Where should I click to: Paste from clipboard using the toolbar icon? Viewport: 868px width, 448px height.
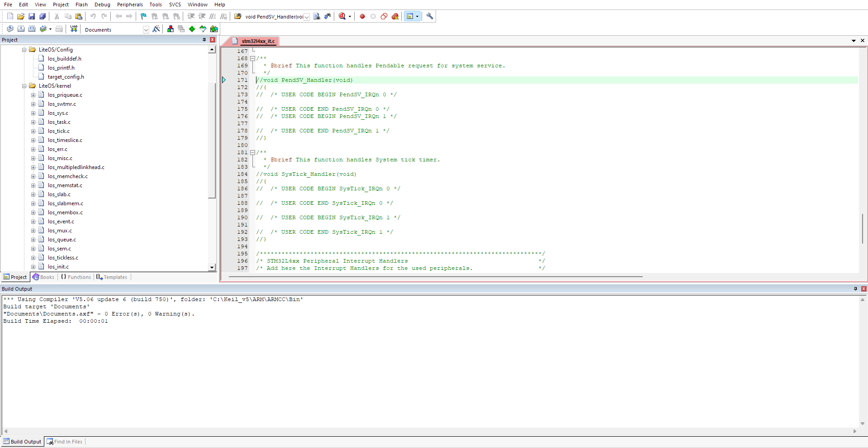click(x=79, y=16)
